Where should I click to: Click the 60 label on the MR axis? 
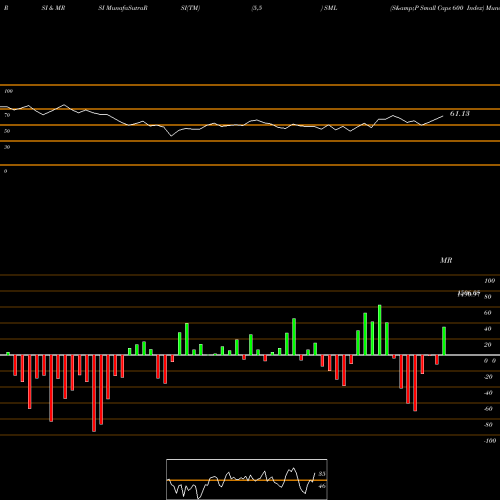[488, 313]
